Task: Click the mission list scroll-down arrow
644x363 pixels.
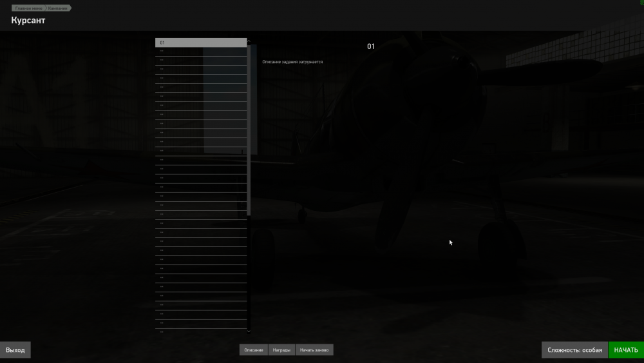Action: [249, 331]
